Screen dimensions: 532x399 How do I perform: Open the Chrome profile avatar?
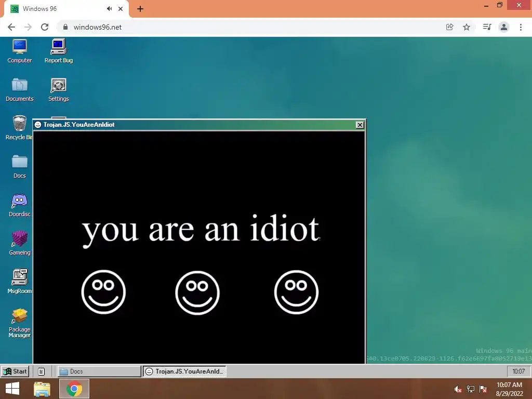[504, 27]
